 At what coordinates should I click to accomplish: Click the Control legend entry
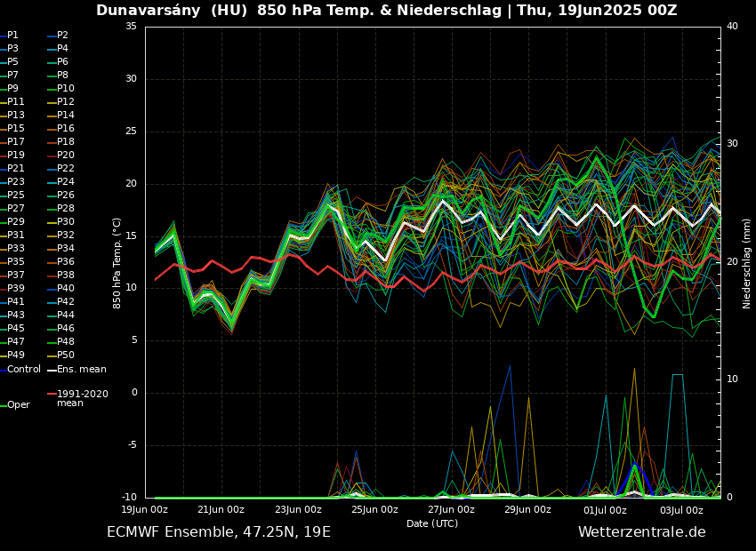point(24,370)
